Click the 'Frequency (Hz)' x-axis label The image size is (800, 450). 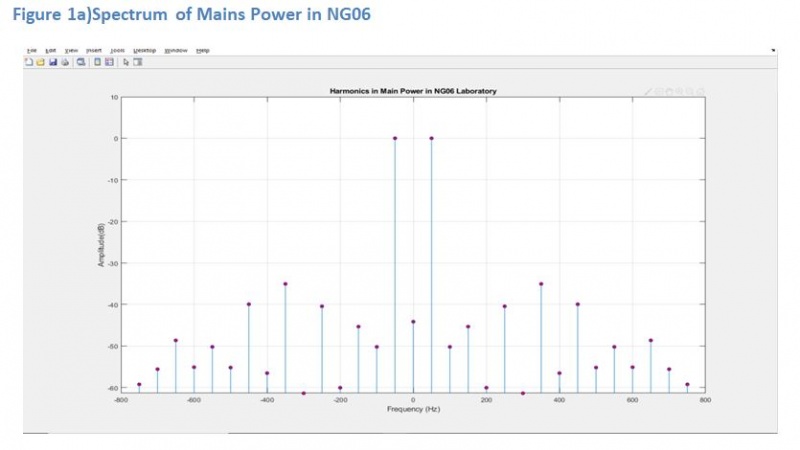(x=413, y=409)
